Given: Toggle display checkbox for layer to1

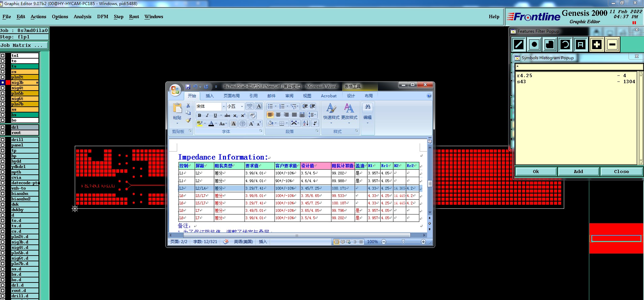Looking at the screenshot, I should pos(3,56).
